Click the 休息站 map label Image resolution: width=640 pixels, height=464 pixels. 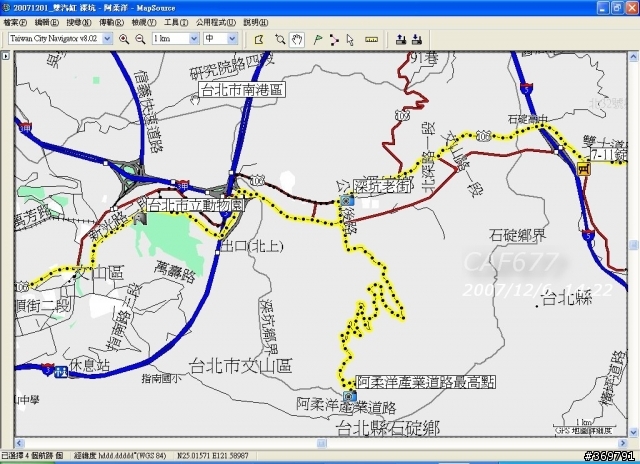[89, 365]
